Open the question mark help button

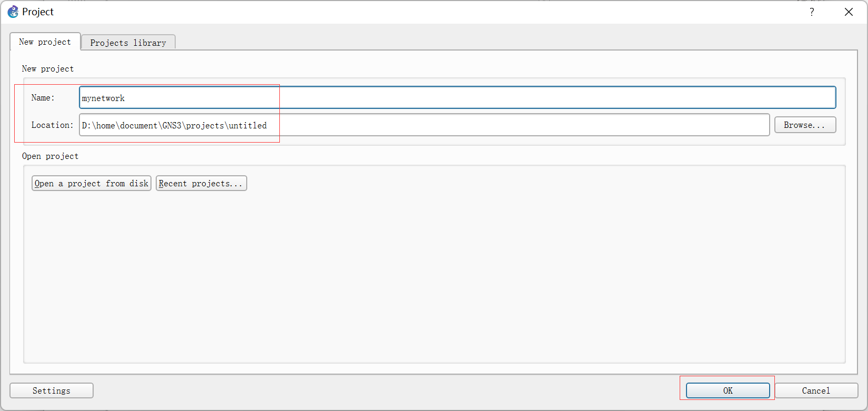click(812, 12)
